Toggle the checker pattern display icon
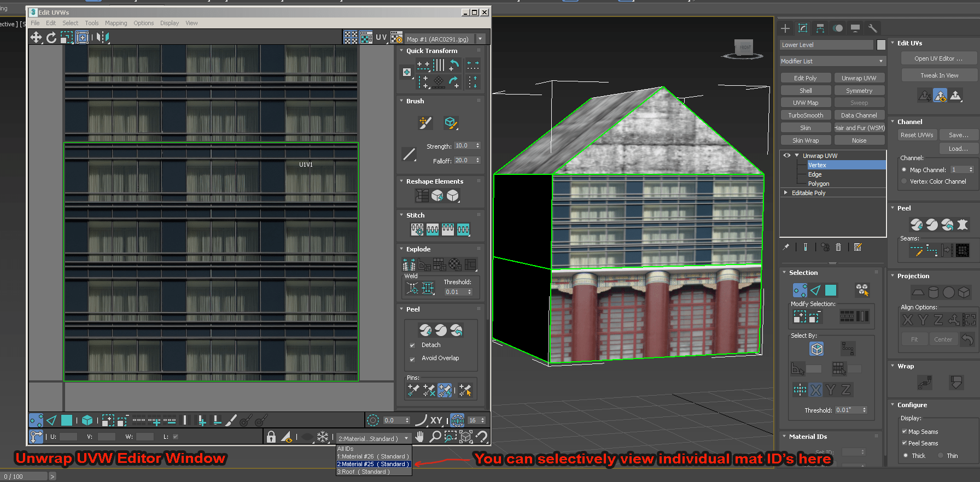Viewport: 980px width, 482px height. click(x=351, y=37)
